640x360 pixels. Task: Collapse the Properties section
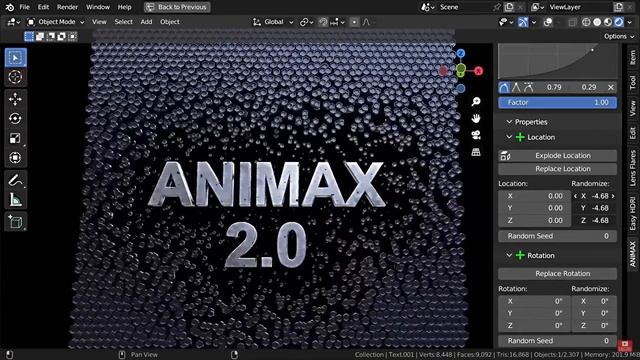click(509, 122)
